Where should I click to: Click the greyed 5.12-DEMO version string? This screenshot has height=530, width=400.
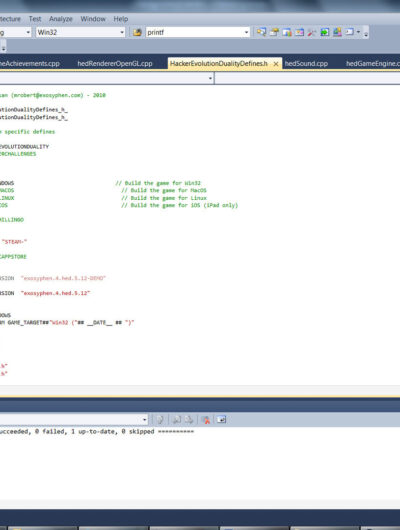(x=63, y=278)
